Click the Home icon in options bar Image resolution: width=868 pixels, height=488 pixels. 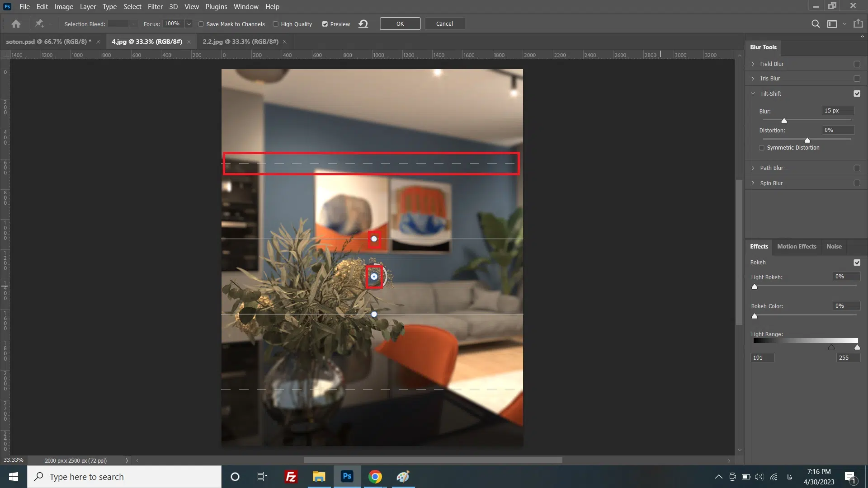tap(16, 24)
